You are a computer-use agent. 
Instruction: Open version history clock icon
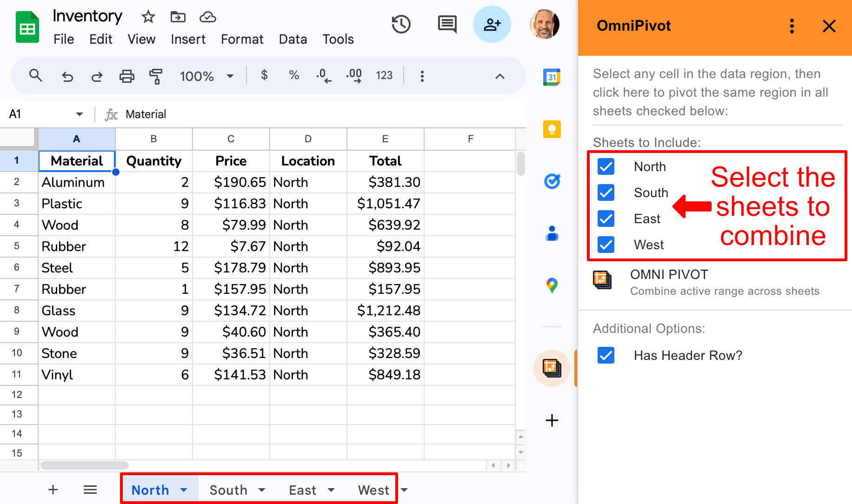pos(401,25)
